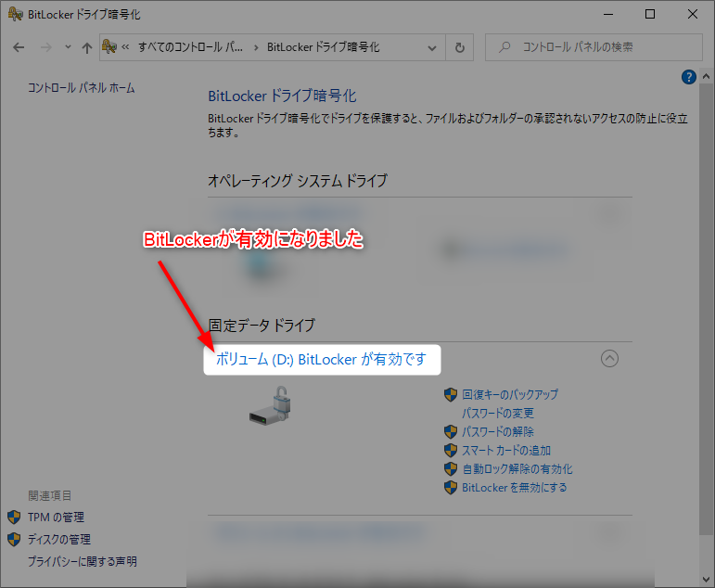Open 自動ロック解除の有効化 link
This screenshot has height=588, width=715.
pos(517,469)
